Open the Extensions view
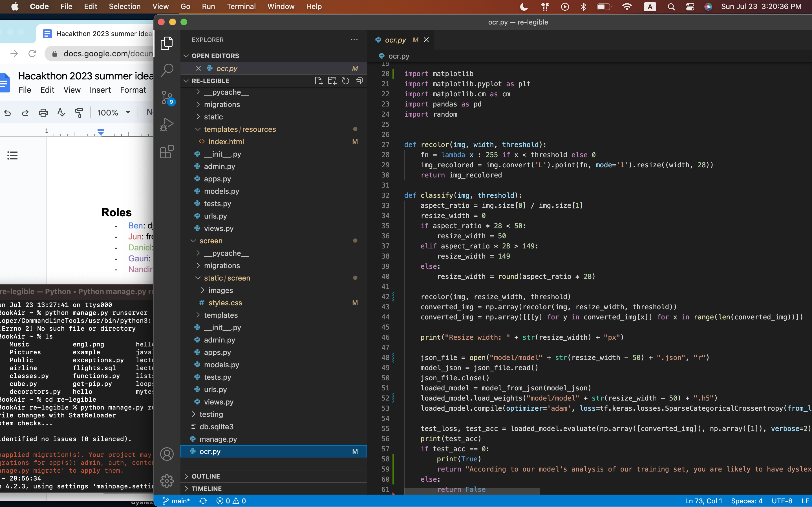The height and width of the screenshot is (507, 812). [x=167, y=152]
